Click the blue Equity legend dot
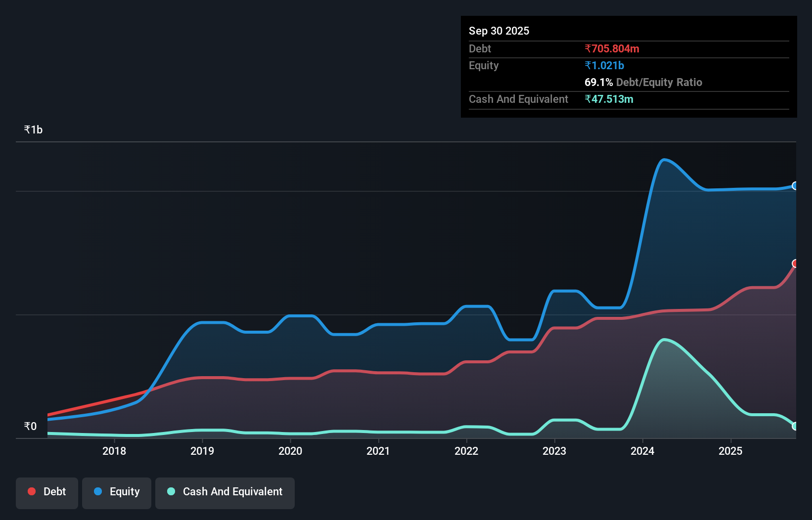This screenshot has width=812, height=520. (x=99, y=491)
